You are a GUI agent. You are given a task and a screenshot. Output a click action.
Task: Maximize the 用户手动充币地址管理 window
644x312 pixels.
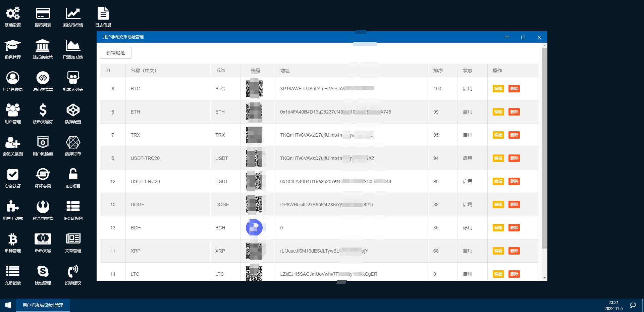(x=523, y=37)
